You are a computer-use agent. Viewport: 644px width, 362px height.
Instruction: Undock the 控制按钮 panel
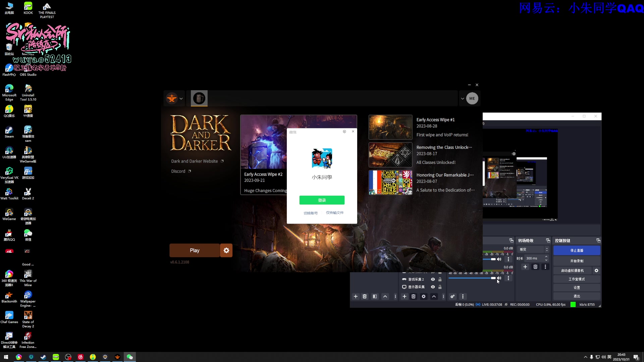point(598,241)
